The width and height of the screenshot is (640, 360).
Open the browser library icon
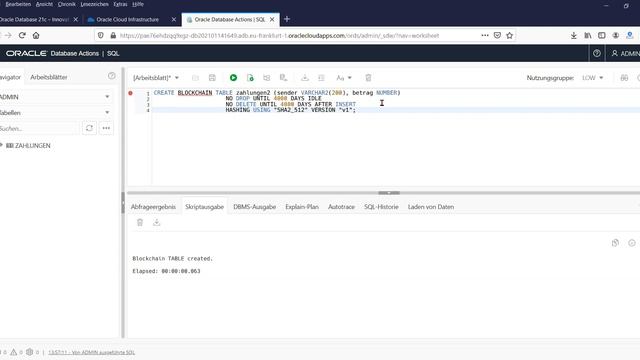588,36
